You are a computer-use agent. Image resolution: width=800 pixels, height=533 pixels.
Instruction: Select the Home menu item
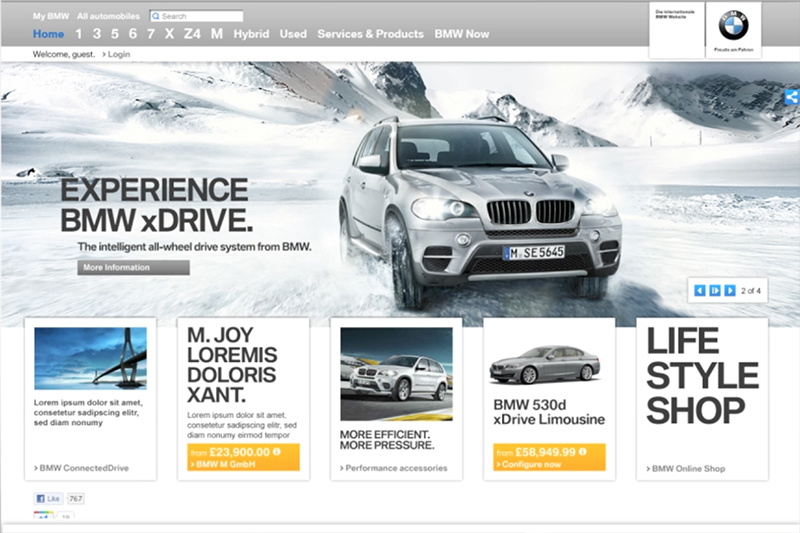point(48,34)
